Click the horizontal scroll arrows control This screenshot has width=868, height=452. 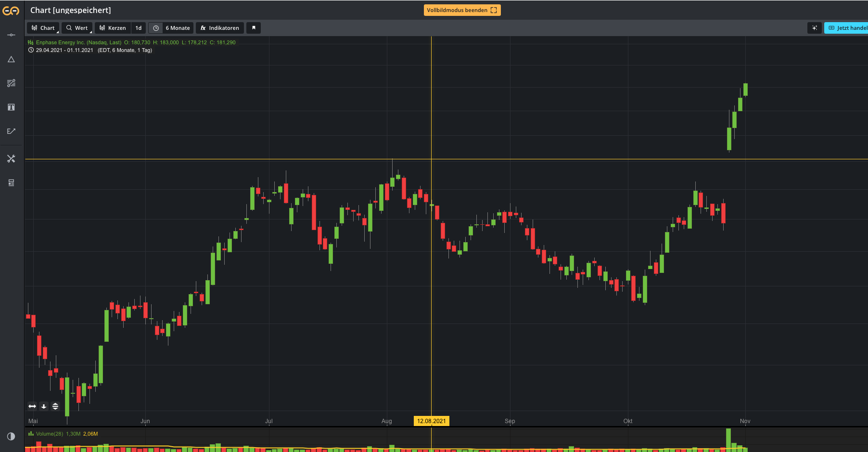32,406
